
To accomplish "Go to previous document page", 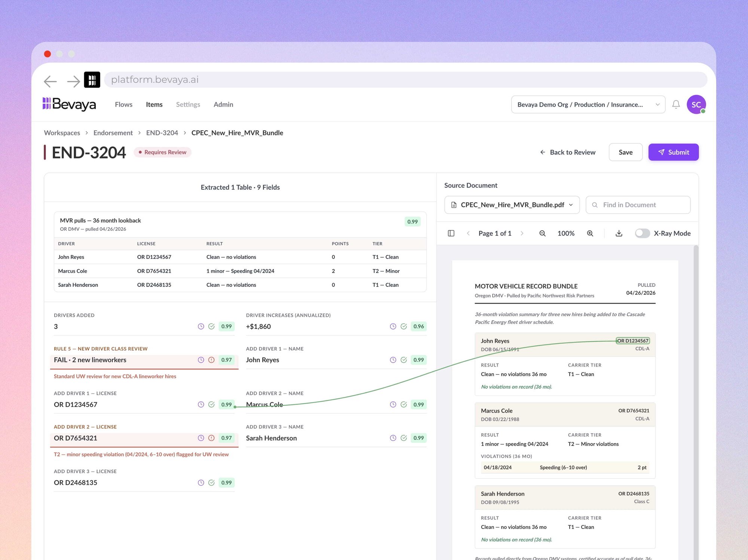I will click(x=468, y=233).
